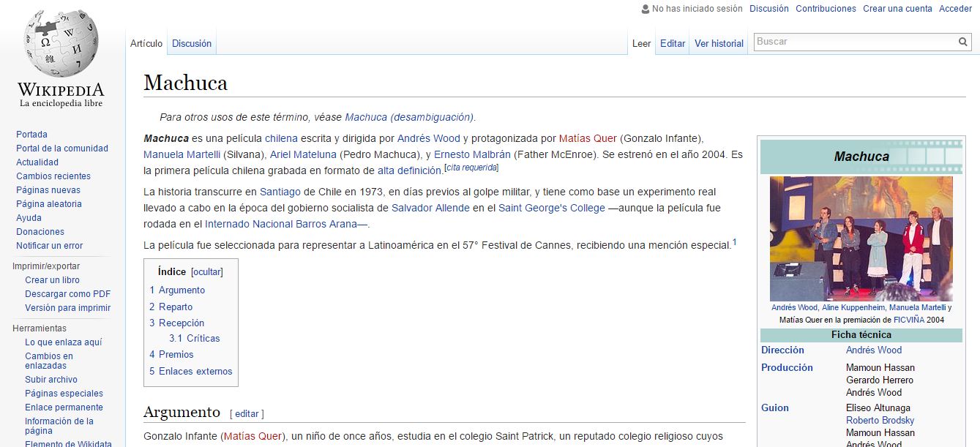The width and height of the screenshot is (980, 447).
Task: Open FICVIÑA link in caption
Action: [908, 320]
